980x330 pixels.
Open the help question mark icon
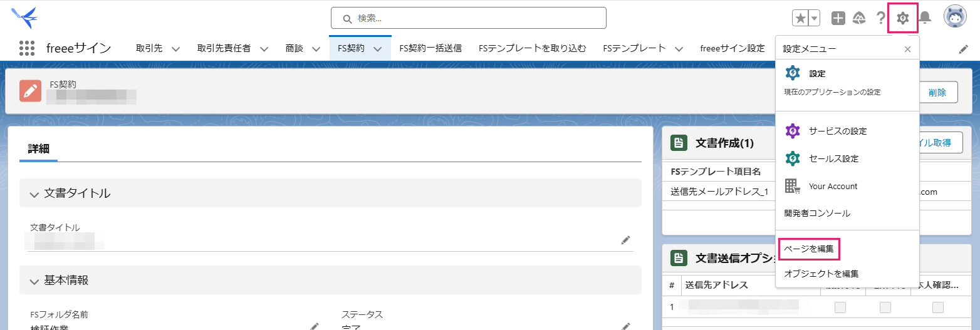click(880, 18)
